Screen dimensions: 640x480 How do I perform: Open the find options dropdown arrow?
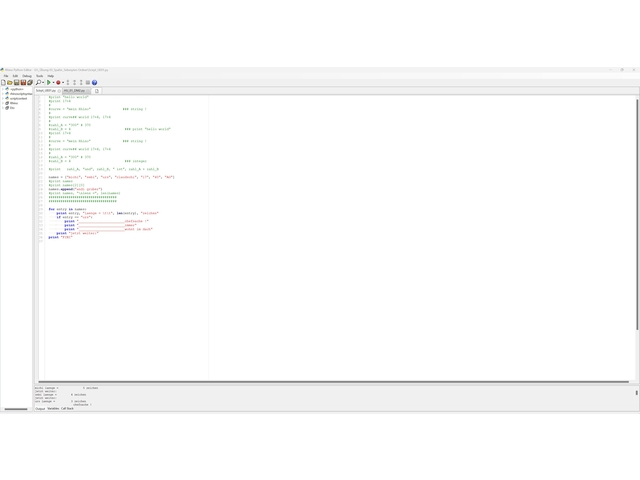coord(43,82)
